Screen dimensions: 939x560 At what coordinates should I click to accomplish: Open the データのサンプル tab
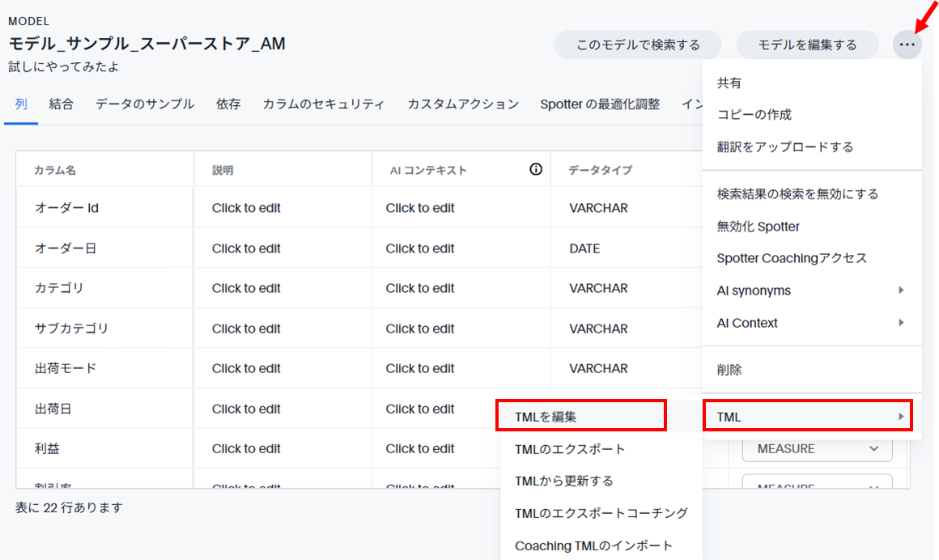[x=145, y=104]
